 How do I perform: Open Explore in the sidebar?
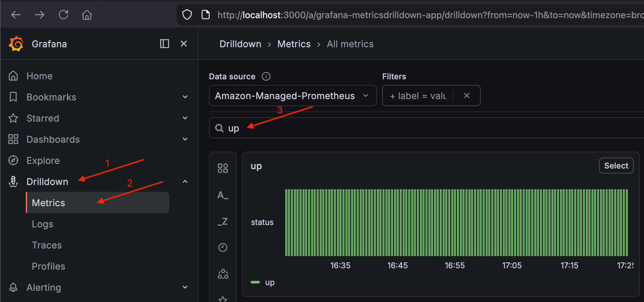[43, 161]
